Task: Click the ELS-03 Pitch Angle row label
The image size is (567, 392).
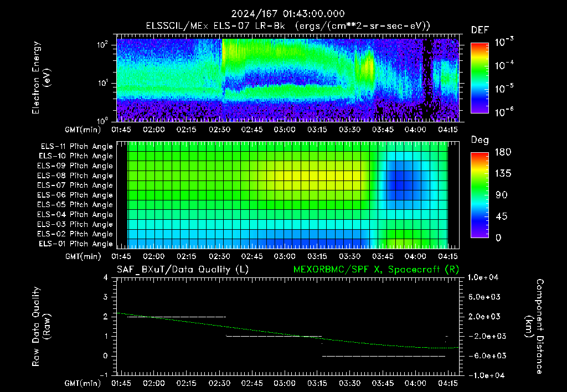Action: [x=75, y=225]
